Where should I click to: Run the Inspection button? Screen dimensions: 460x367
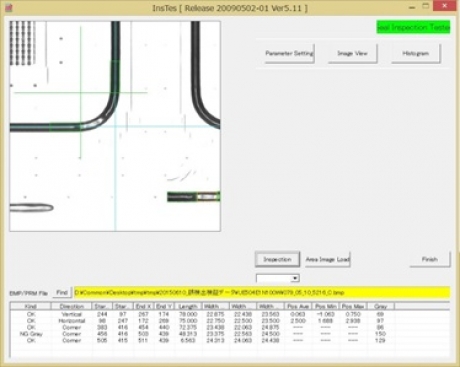click(x=277, y=259)
